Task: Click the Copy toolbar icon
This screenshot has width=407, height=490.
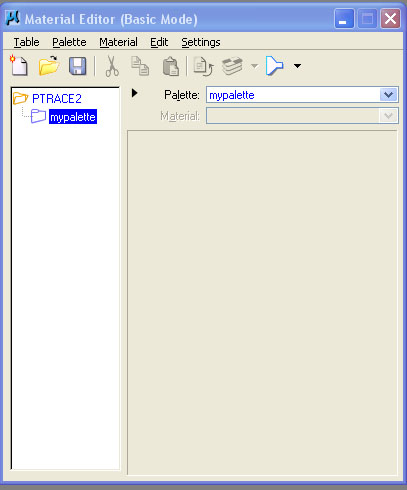Action: click(x=140, y=66)
